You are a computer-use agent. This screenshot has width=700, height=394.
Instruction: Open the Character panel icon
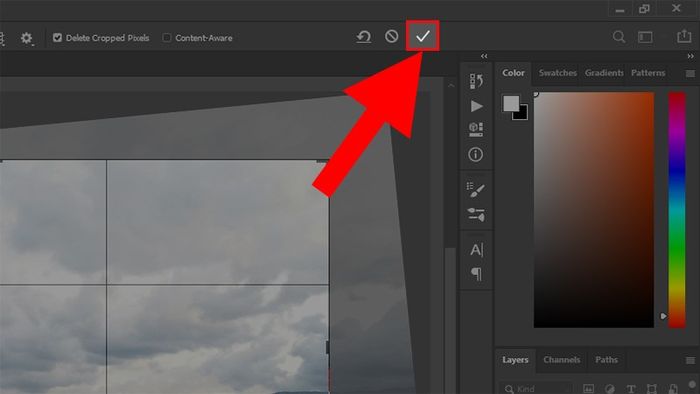476,249
